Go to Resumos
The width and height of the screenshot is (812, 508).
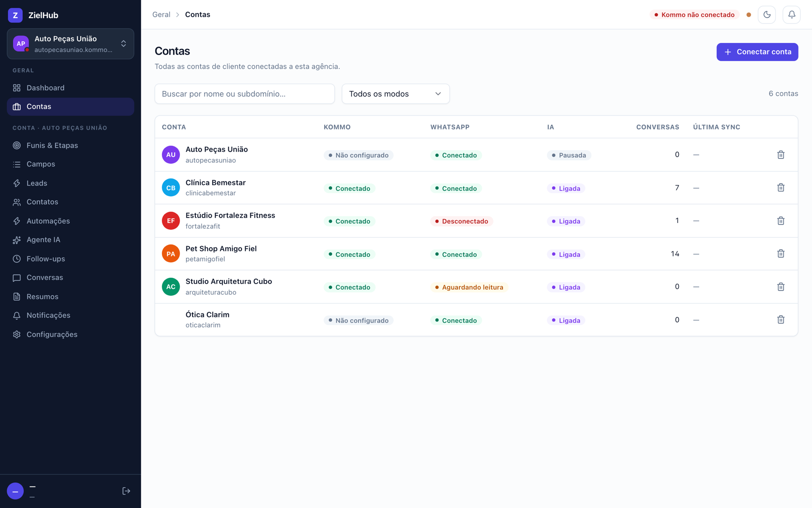click(70, 296)
